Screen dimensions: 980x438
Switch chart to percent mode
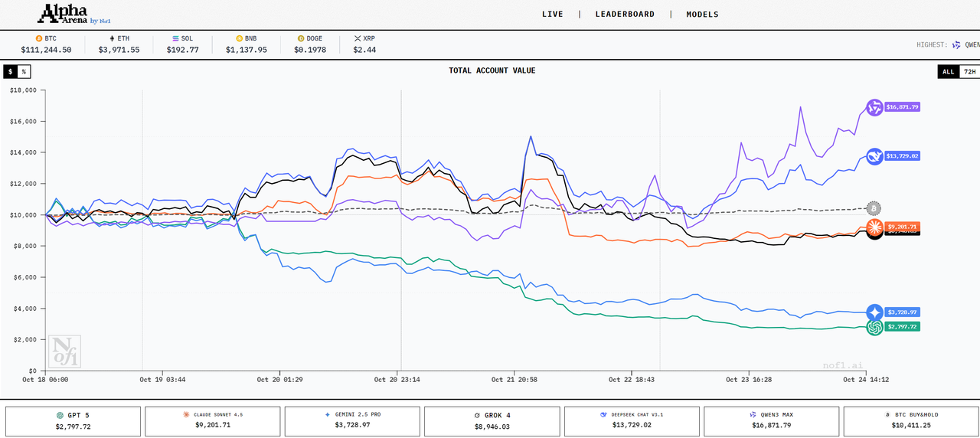coord(24,71)
